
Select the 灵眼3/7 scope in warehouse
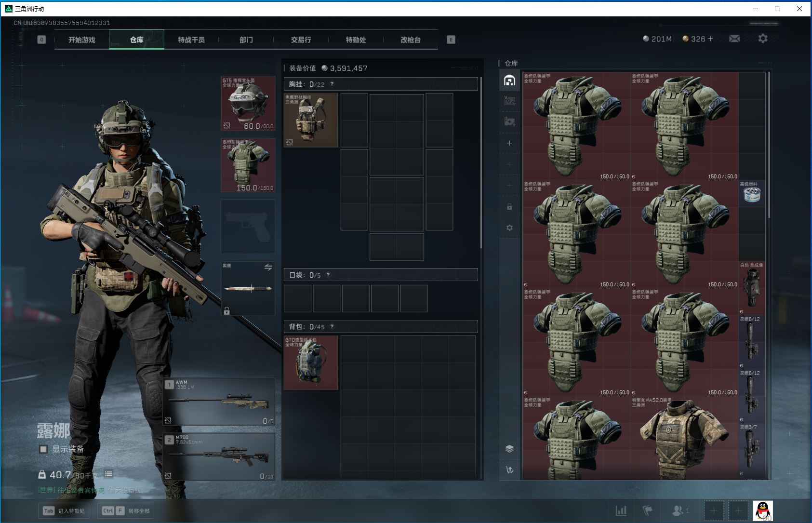(x=752, y=450)
